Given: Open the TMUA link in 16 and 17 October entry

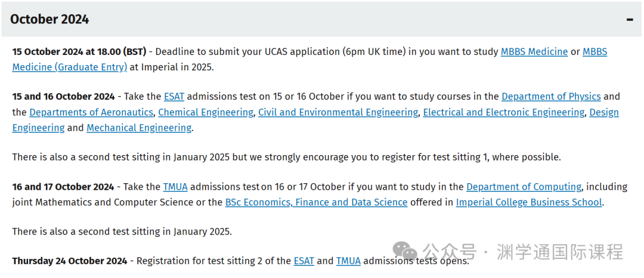Looking at the screenshot, I should click(175, 187).
